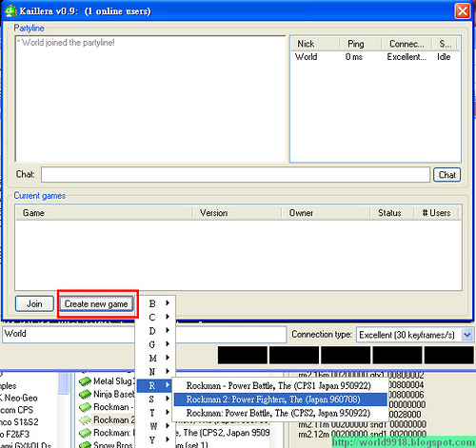Click Create new game button

(x=96, y=303)
